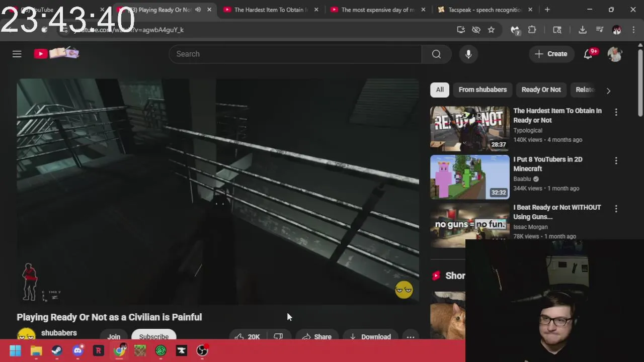The width and height of the screenshot is (644, 362).
Task: Open 'The Hardest Item To Obtain' video thumbnail
Action: (469, 128)
